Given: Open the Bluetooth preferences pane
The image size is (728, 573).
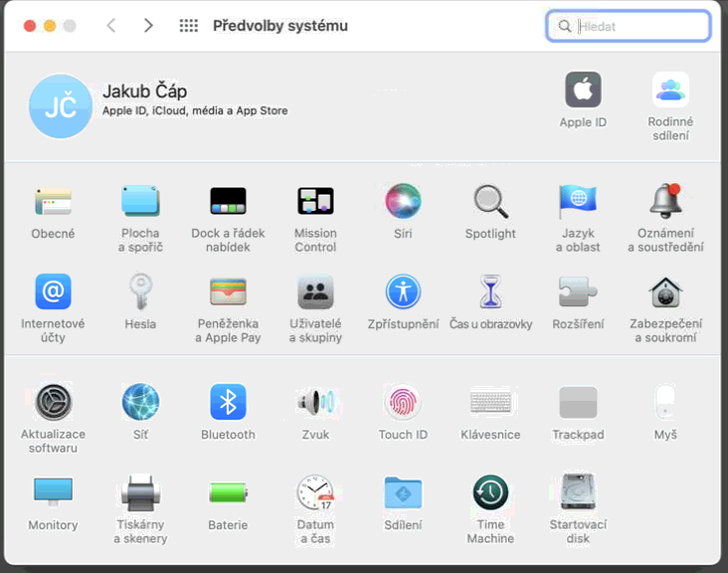Looking at the screenshot, I should click(x=228, y=402).
